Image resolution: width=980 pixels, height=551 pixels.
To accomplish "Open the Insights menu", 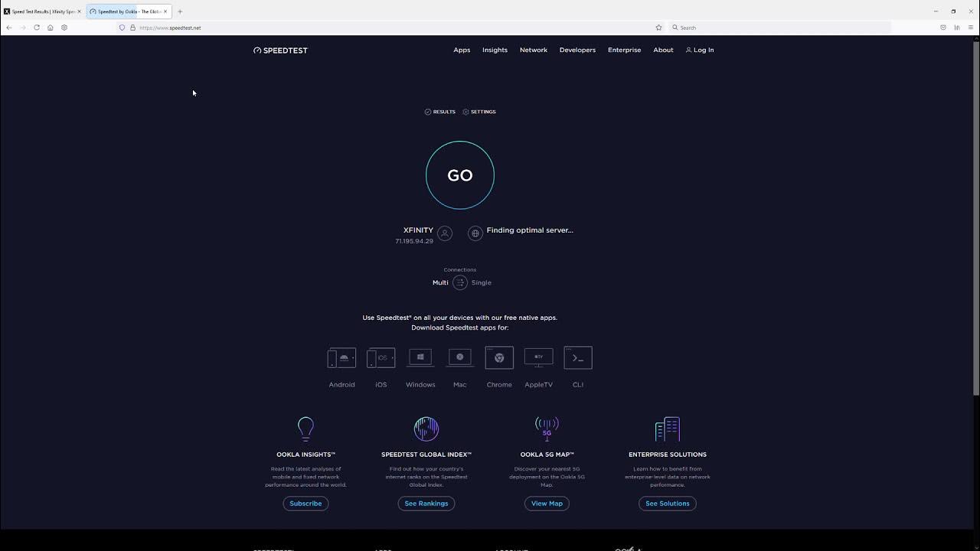I will coord(495,50).
